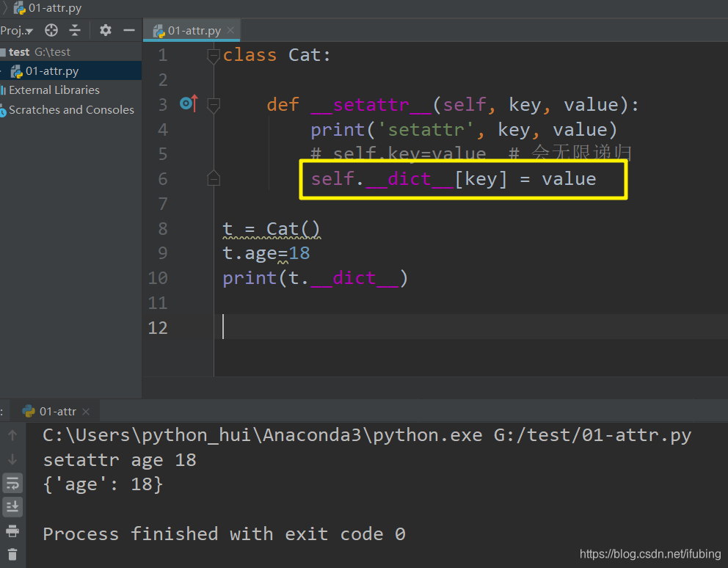
Task: Toggle scroll to end in run console
Action: (x=12, y=506)
